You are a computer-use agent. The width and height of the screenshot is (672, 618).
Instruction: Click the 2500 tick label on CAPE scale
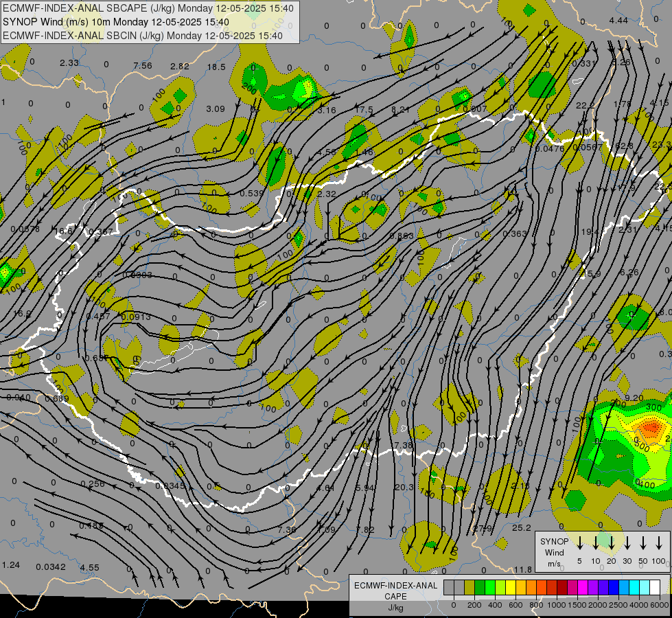[618, 605]
